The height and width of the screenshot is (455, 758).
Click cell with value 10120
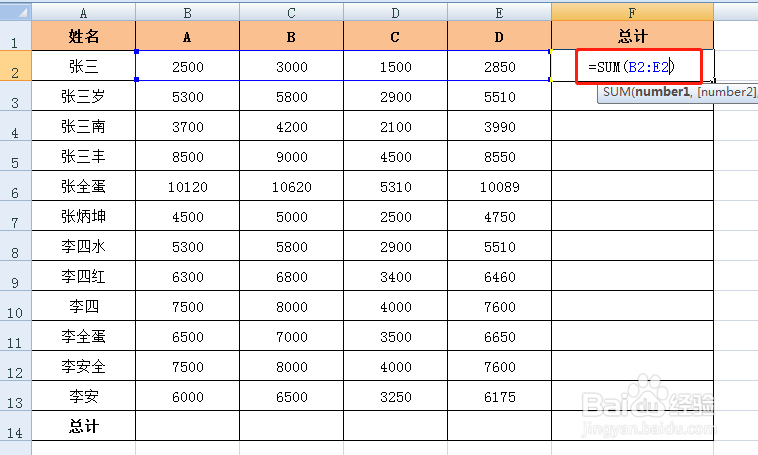pos(188,186)
